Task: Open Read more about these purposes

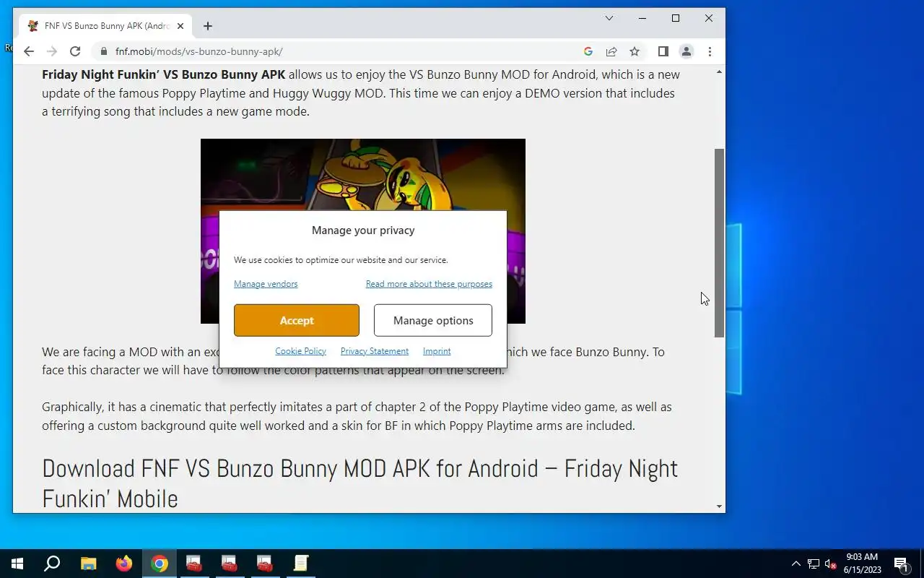Action: (x=429, y=284)
